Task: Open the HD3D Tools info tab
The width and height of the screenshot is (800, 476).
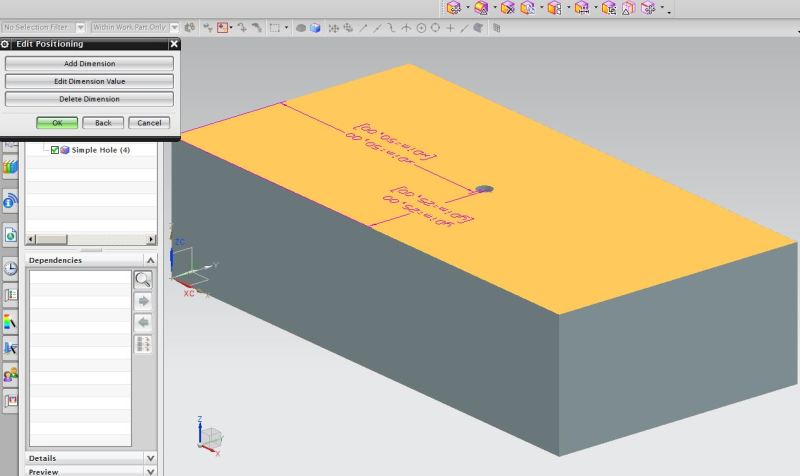Action: click(10, 202)
